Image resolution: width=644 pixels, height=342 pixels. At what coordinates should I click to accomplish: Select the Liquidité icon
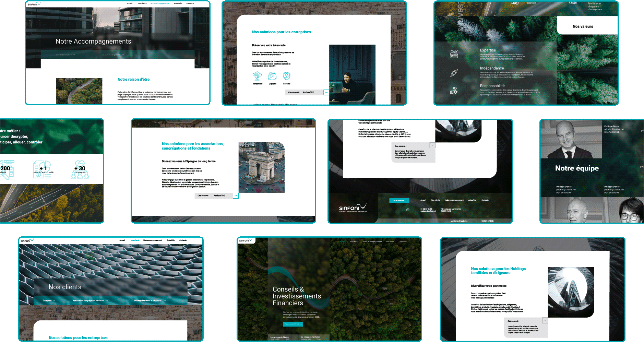272,76
